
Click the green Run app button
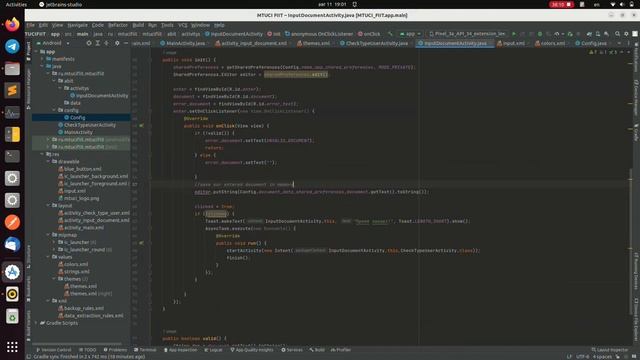514,34
